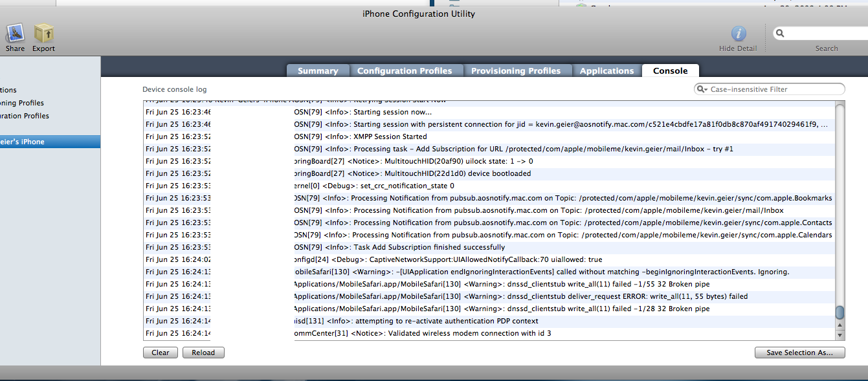Select the Console tab
868x381 pixels.
[x=671, y=71]
